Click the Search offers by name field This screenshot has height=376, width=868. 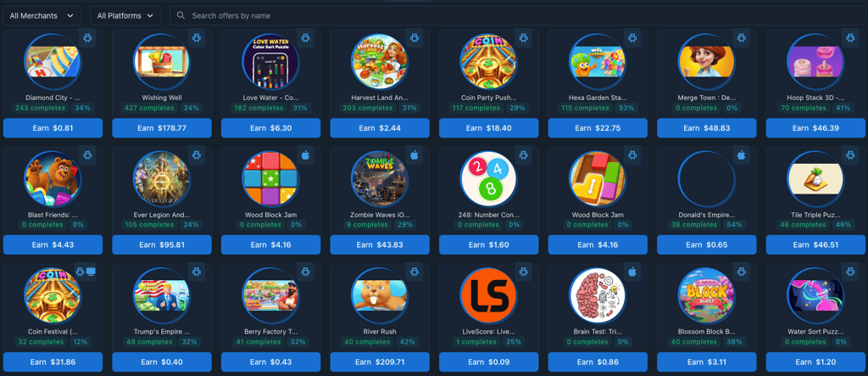[x=518, y=15]
